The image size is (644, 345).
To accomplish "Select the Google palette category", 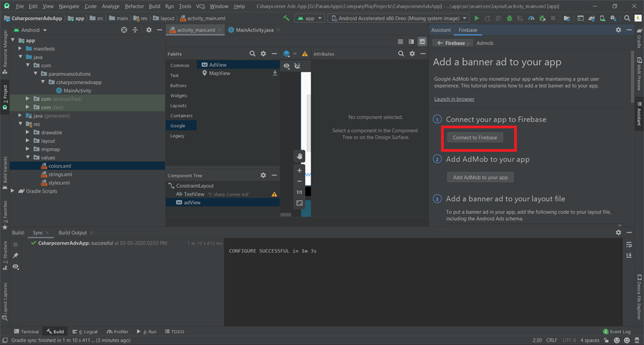I will (180, 126).
